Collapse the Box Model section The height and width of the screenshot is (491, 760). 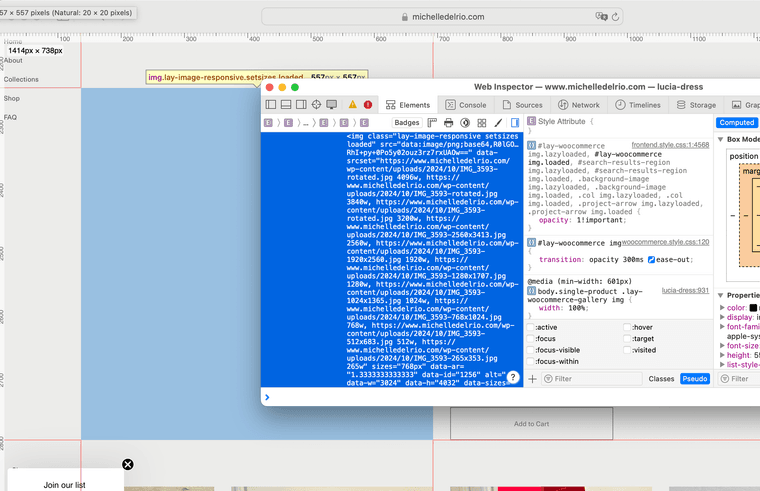721,140
